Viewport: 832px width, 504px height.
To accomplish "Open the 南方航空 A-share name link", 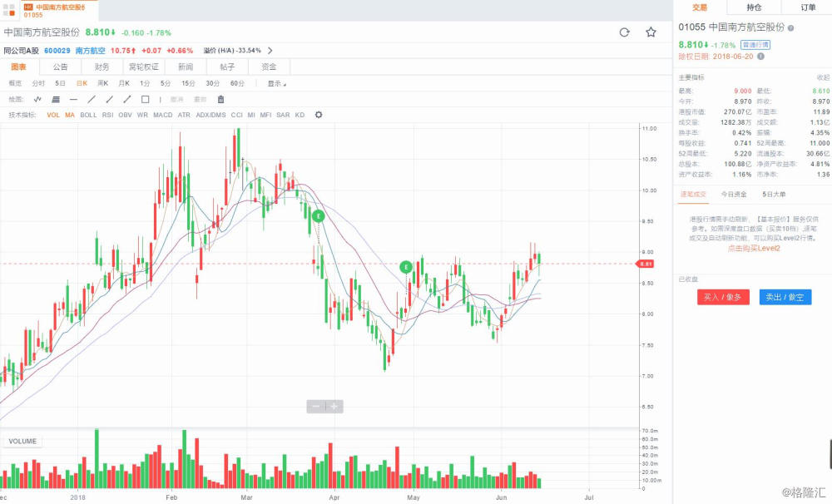I will (x=90, y=51).
